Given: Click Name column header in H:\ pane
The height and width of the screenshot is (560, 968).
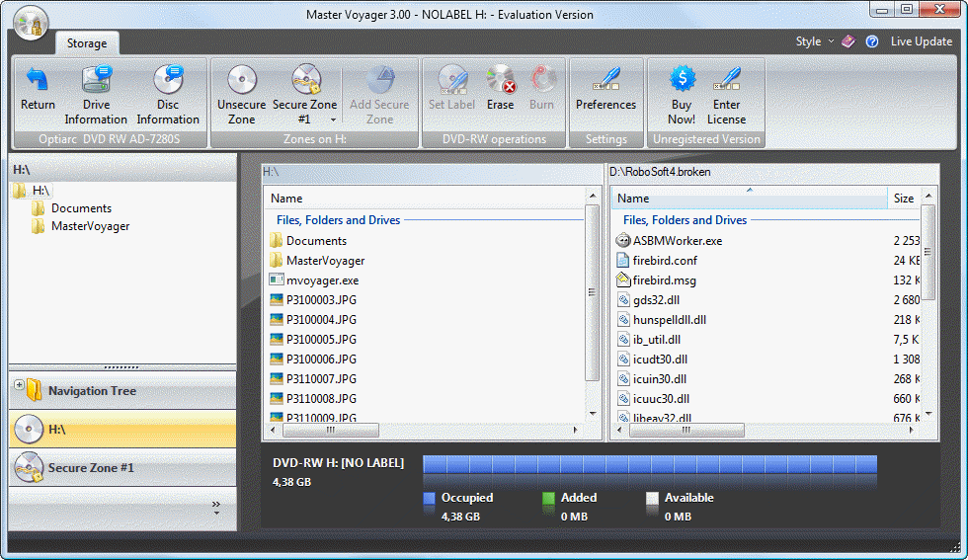Looking at the screenshot, I should point(425,199).
